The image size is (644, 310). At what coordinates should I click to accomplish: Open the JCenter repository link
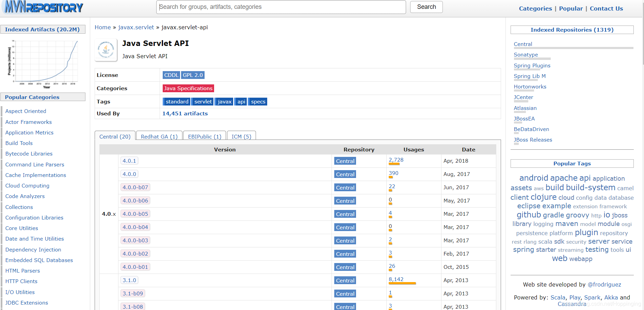click(x=524, y=97)
